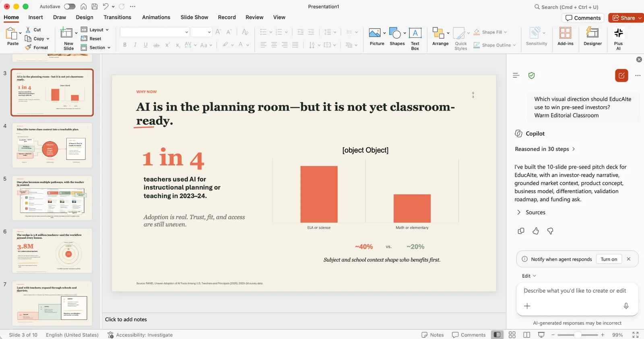
Task: Switch to Reading view
Action: [x=526, y=335]
